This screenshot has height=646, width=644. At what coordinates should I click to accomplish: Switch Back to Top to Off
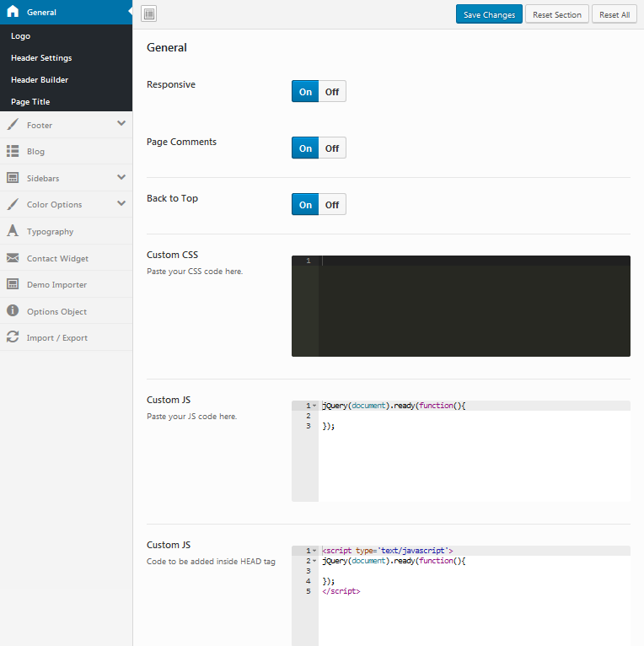[x=332, y=205]
